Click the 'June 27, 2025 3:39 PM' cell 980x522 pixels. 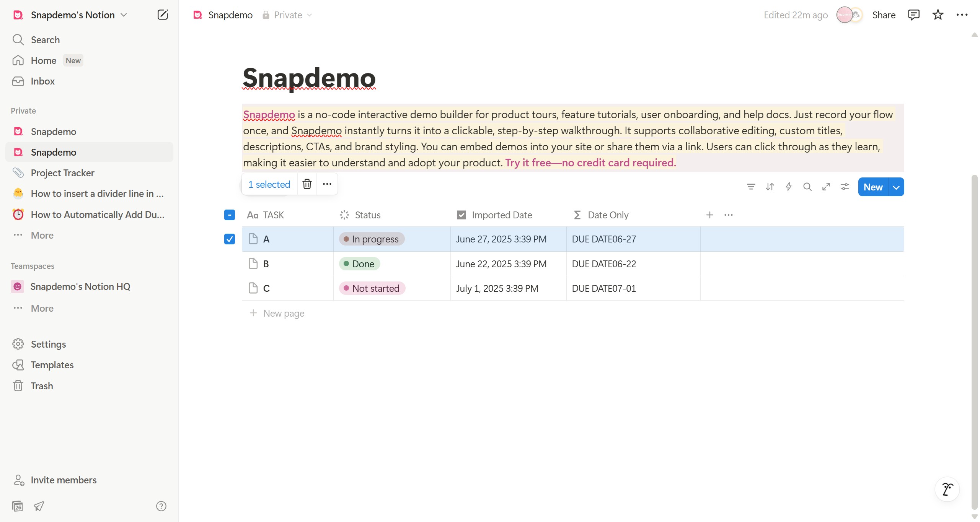(509, 239)
